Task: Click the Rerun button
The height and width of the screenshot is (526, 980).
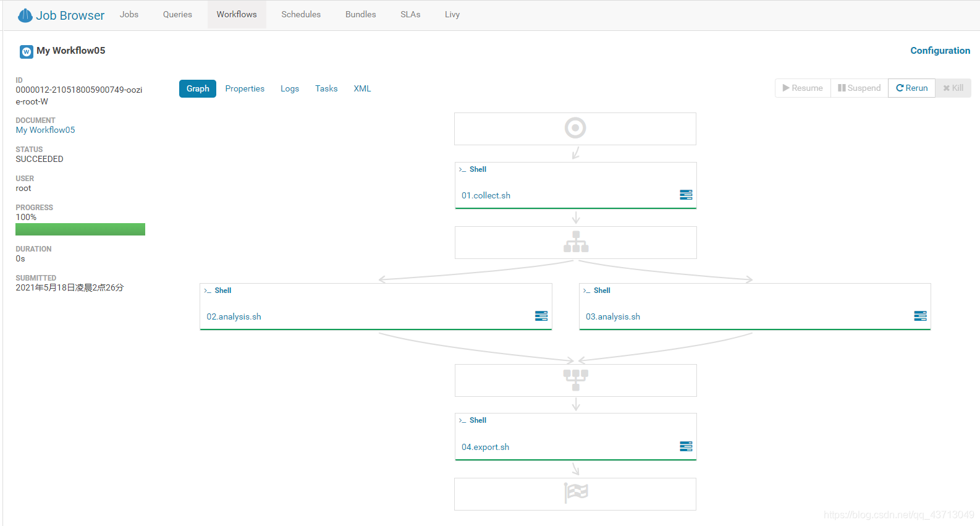Action: [x=912, y=88]
